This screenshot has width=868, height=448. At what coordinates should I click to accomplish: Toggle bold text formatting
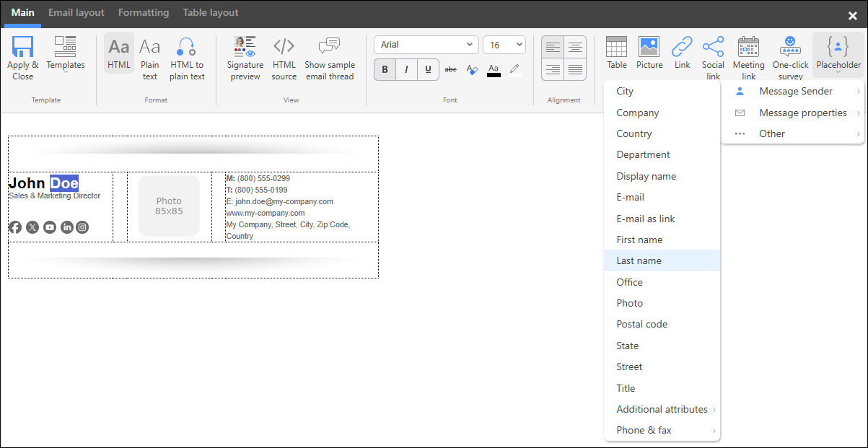click(x=385, y=69)
